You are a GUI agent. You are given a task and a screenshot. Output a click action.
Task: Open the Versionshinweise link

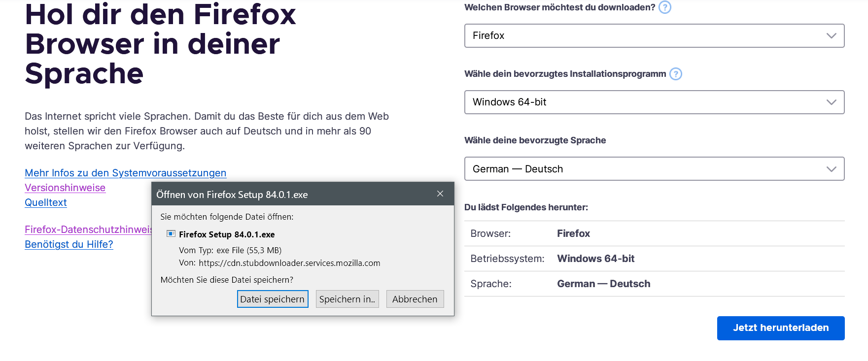tap(65, 188)
